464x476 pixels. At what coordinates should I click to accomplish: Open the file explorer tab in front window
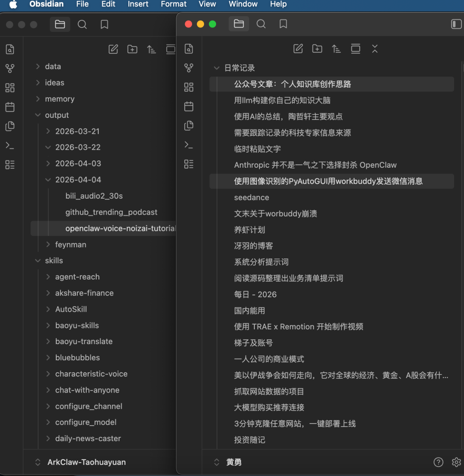239,24
